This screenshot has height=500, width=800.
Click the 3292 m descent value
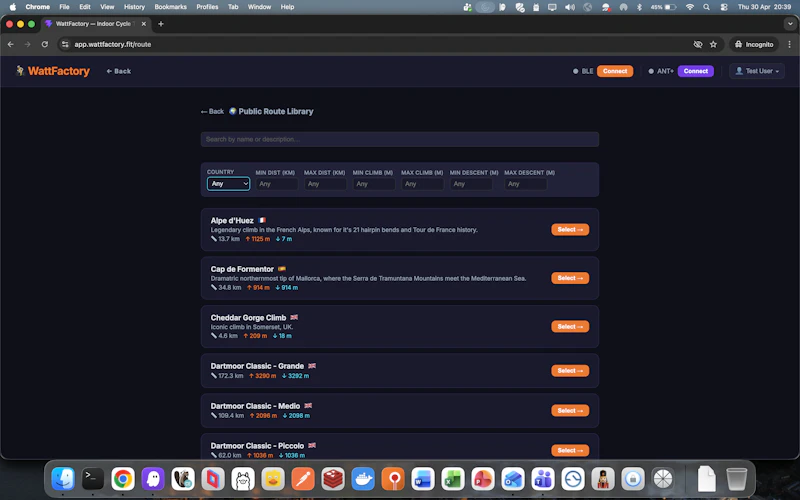(295, 376)
